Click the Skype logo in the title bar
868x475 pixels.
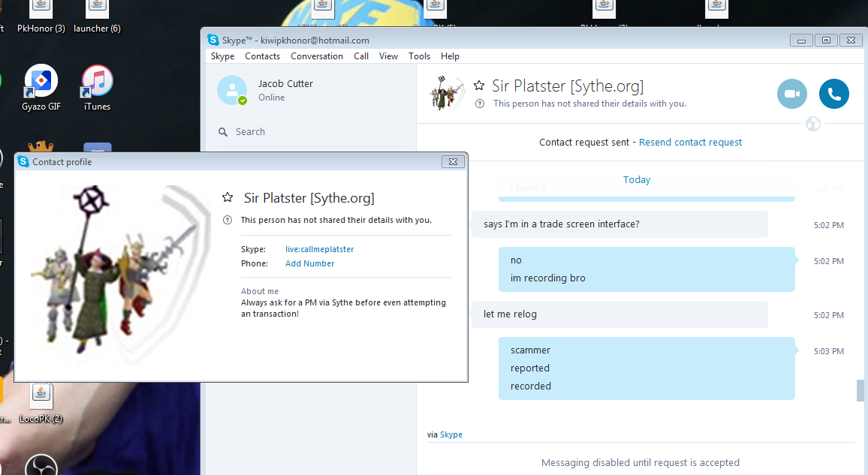tap(213, 40)
